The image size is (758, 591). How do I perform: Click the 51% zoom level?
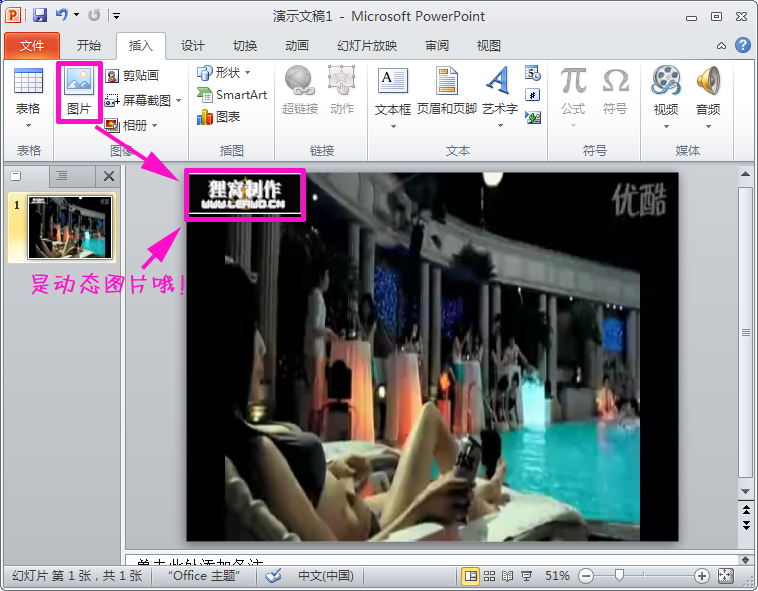point(557,576)
